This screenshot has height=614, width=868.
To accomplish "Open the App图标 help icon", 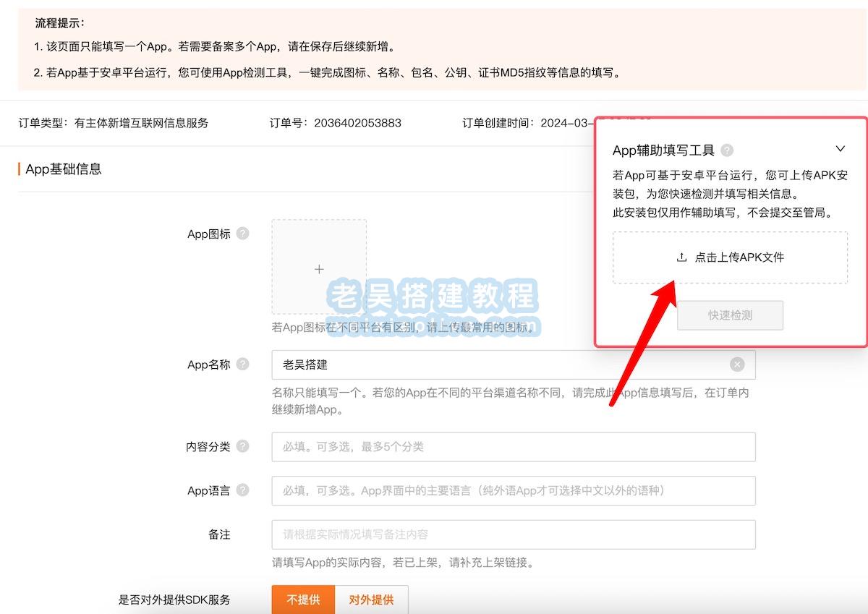I will 242,233.
